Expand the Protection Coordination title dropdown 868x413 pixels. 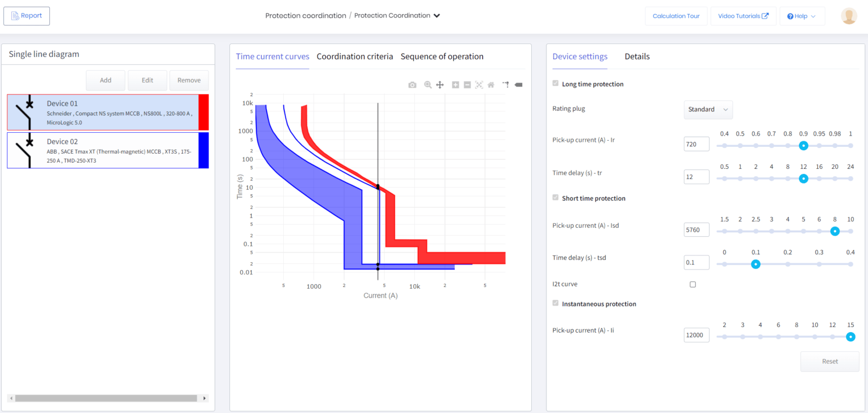(x=436, y=16)
